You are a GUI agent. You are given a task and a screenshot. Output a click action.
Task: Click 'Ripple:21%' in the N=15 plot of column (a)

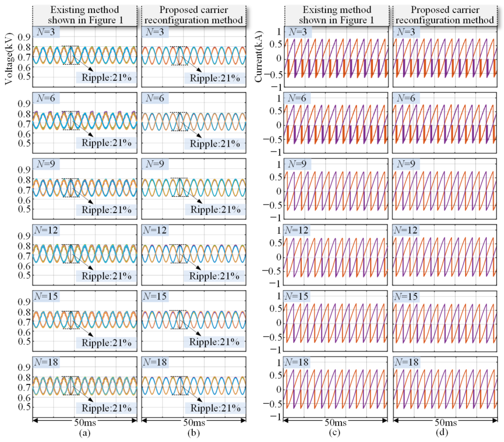tap(107, 343)
